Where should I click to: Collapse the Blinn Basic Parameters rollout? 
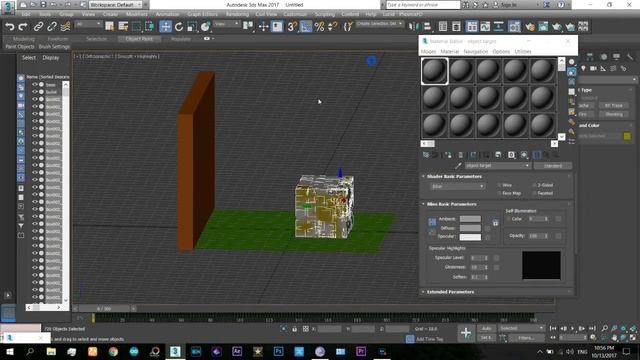[x=451, y=204]
